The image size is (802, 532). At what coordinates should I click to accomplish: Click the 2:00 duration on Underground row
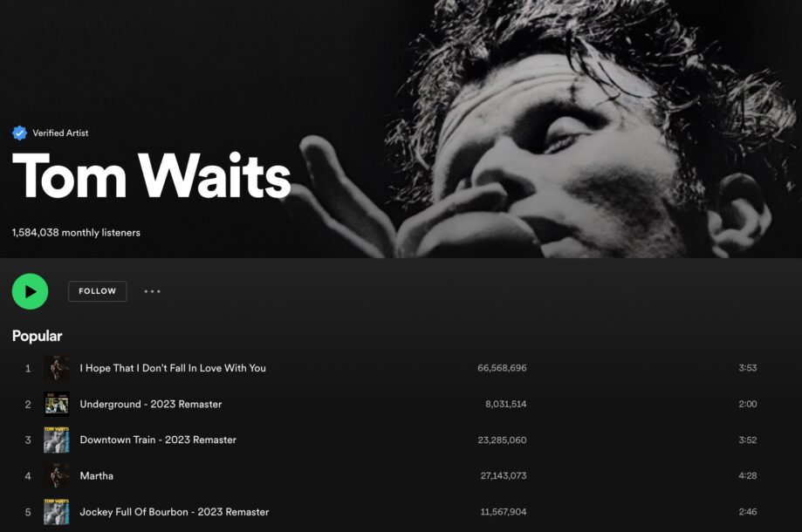(747, 405)
